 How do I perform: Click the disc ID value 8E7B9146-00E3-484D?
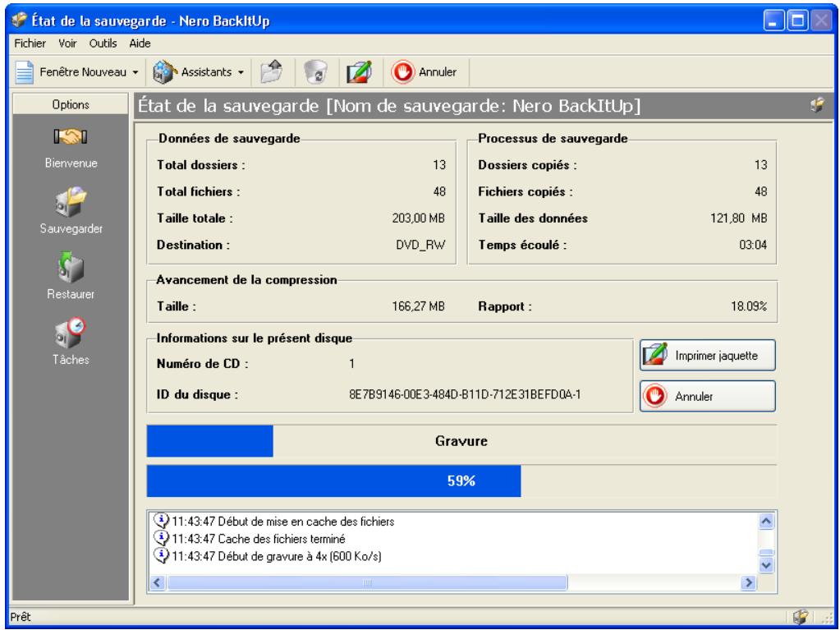465,395
